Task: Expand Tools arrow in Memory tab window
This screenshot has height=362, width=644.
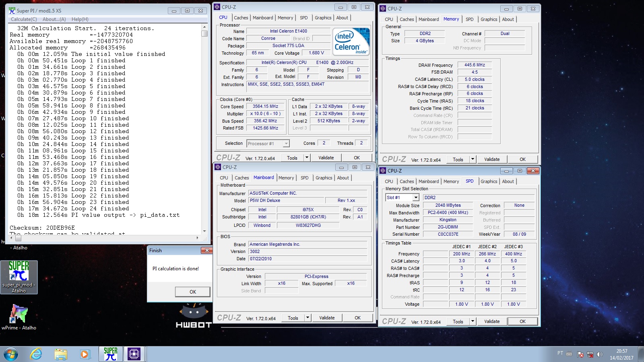Action: point(473,159)
